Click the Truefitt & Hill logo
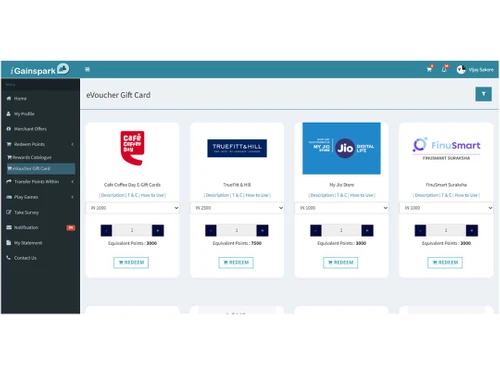 (237, 148)
